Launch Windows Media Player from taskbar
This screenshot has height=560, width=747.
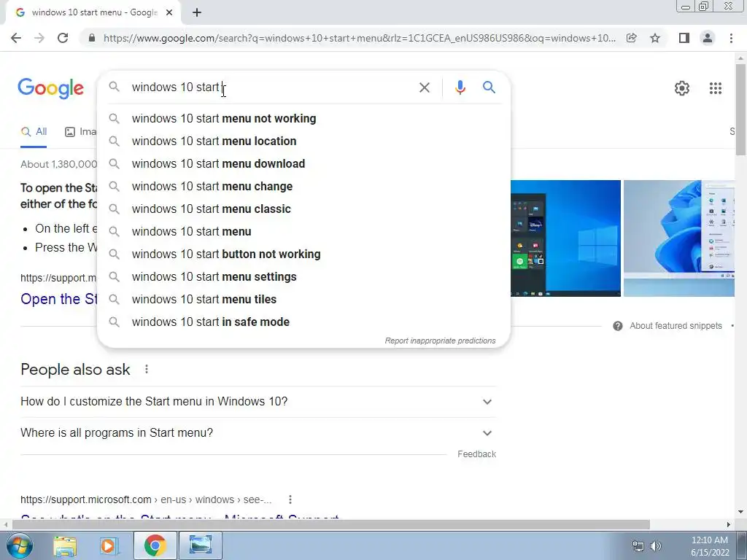[x=109, y=545]
